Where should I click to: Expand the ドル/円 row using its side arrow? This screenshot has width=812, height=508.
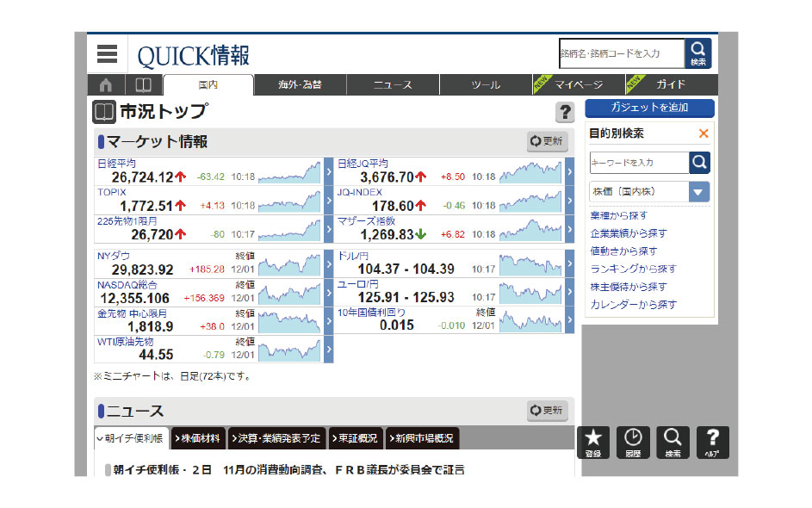coord(568,264)
